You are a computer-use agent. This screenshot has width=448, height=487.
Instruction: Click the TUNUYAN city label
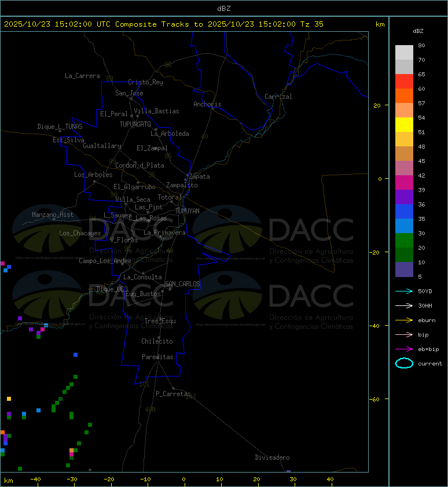(x=188, y=211)
